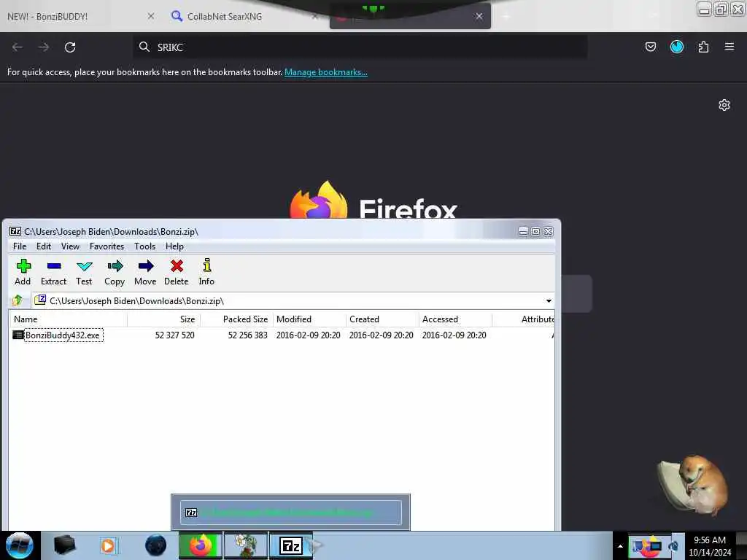Click the red Delete icon

pyautogui.click(x=177, y=266)
